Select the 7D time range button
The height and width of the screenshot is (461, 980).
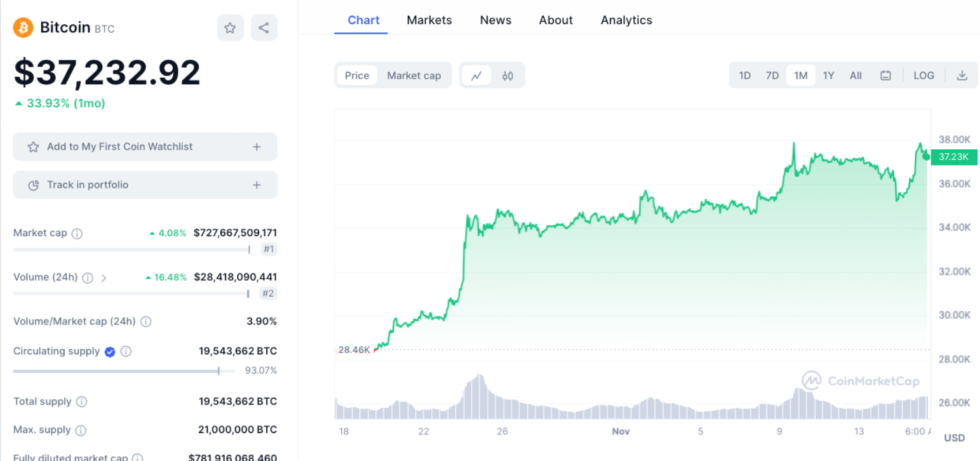[x=772, y=76]
